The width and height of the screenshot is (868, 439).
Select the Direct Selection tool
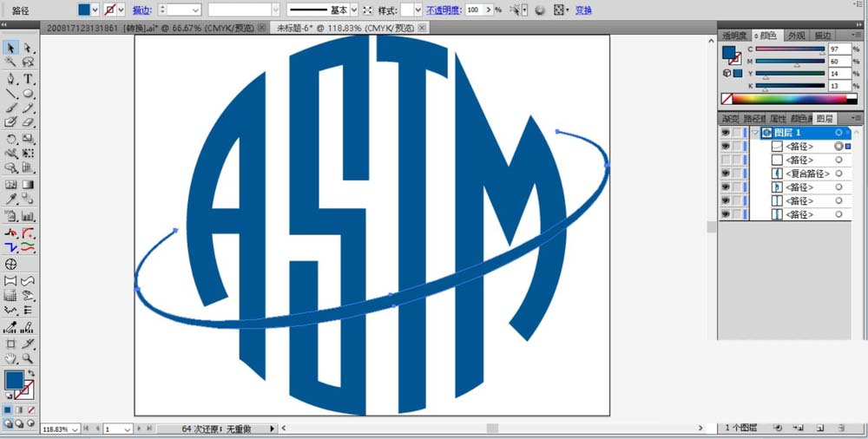click(29, 49)
